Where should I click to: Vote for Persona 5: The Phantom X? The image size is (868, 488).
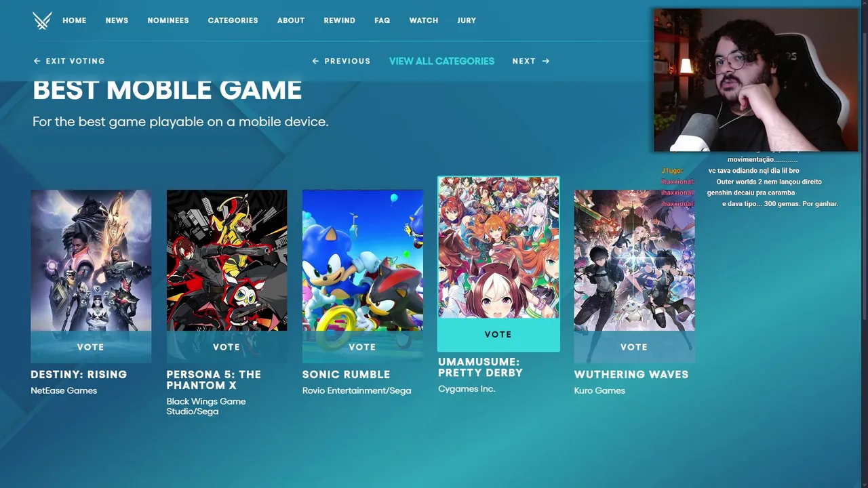coord(226,347)
